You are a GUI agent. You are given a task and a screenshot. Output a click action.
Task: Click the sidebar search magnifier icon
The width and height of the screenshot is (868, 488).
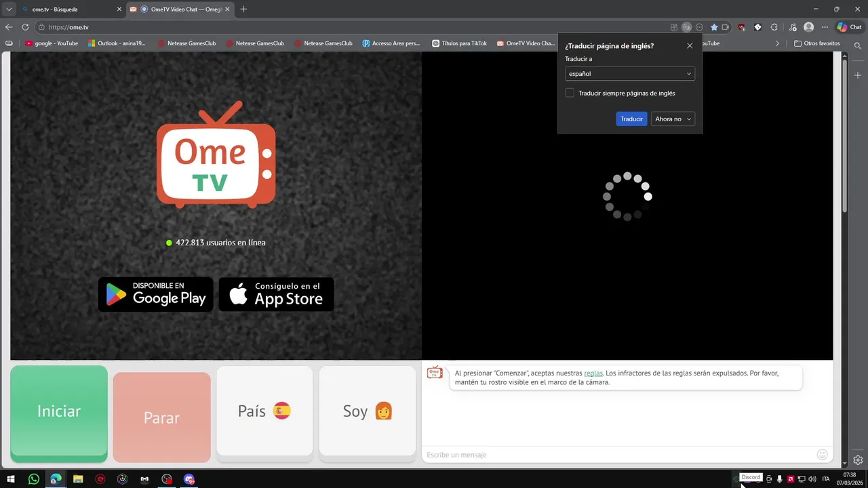pyautogui.click(x=858, y=45)
